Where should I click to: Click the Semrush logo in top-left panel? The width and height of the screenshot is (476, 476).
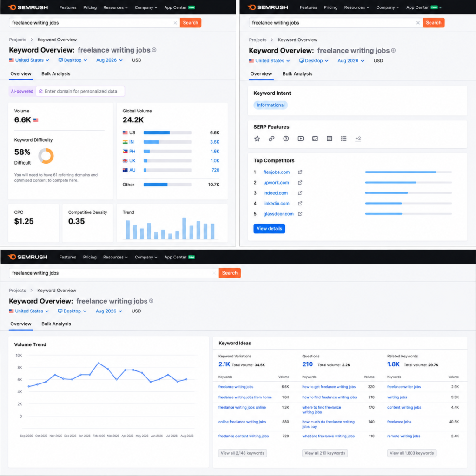(x=28, y=7)
